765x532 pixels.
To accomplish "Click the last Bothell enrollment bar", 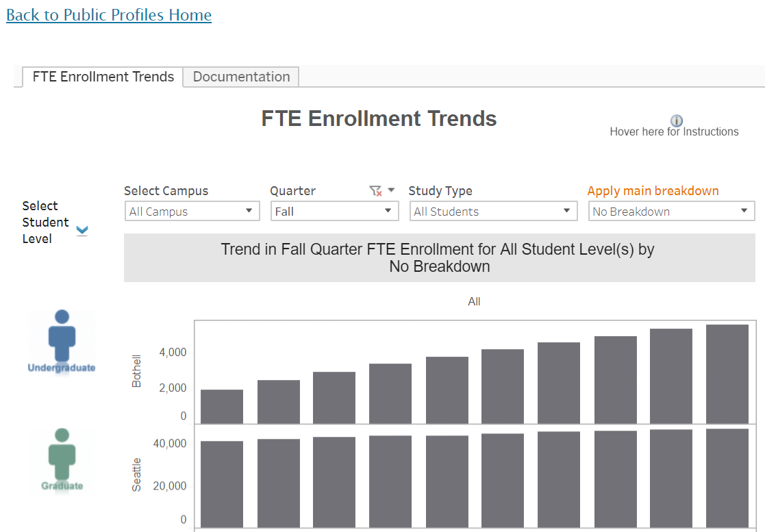I will tap(727, 374).
